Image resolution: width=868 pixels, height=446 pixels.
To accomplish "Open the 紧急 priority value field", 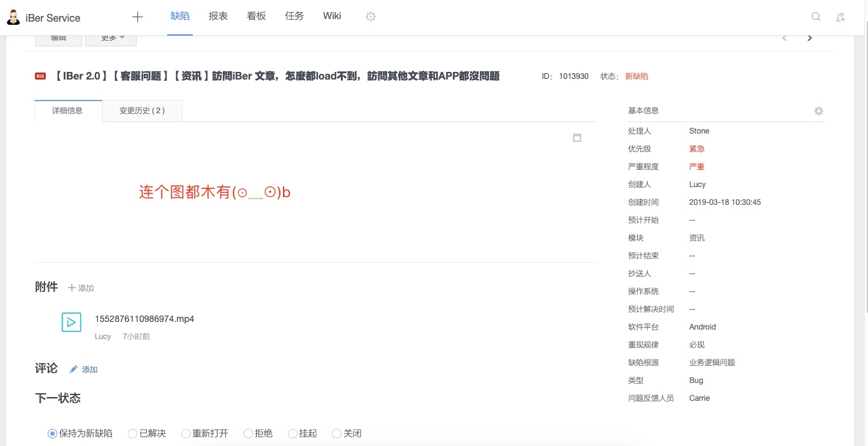I will (x=697, y=149).
